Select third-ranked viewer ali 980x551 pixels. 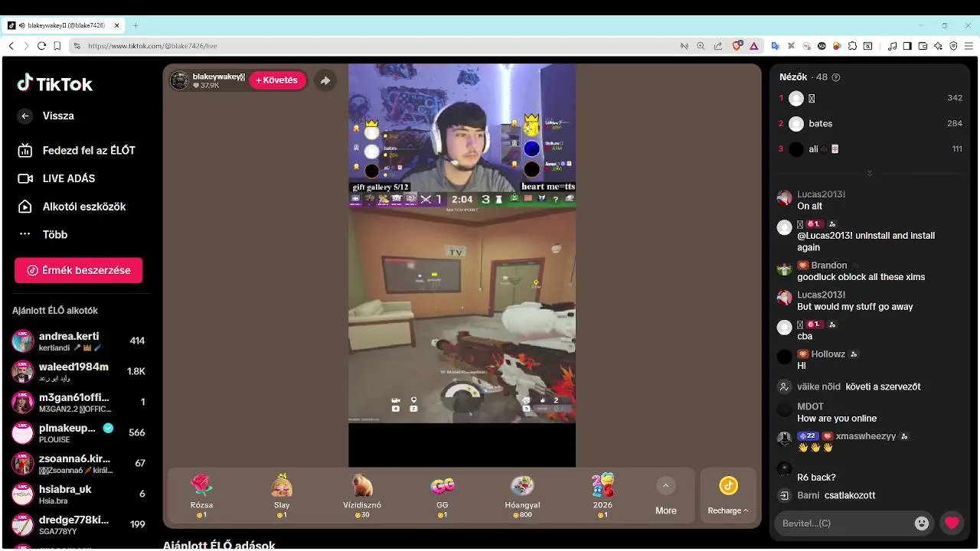(x=871, y=149)
